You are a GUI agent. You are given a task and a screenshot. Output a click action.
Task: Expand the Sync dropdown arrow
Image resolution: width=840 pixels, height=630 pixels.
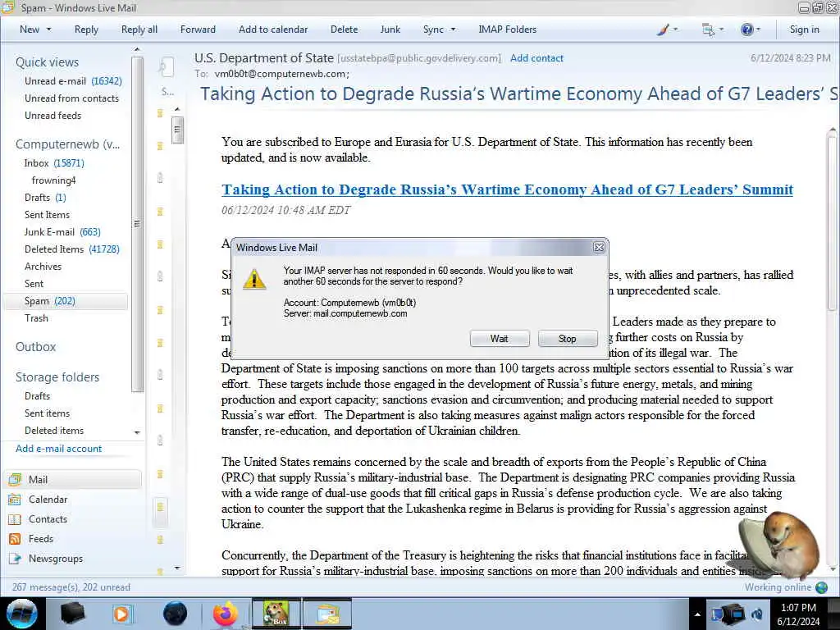[453, 30]
